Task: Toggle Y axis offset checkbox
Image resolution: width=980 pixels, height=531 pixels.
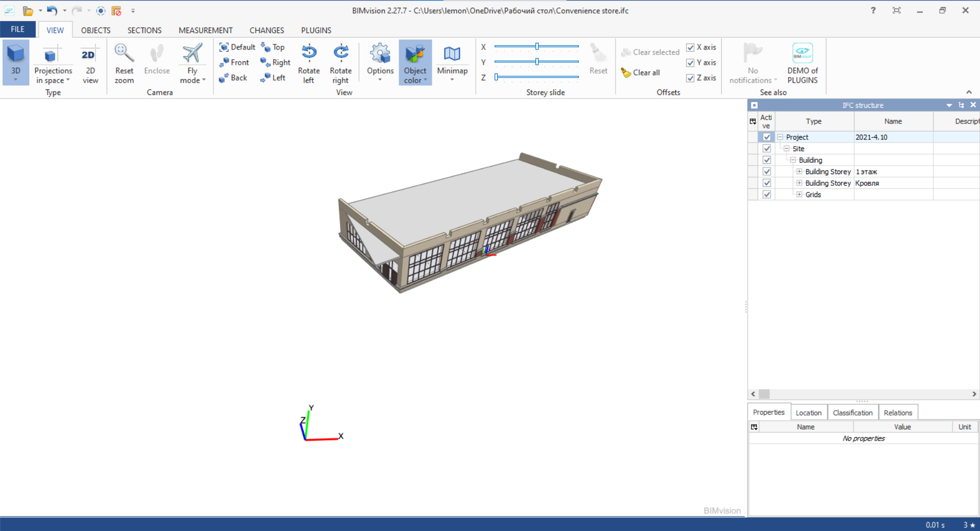Action: tap(690, 63)
